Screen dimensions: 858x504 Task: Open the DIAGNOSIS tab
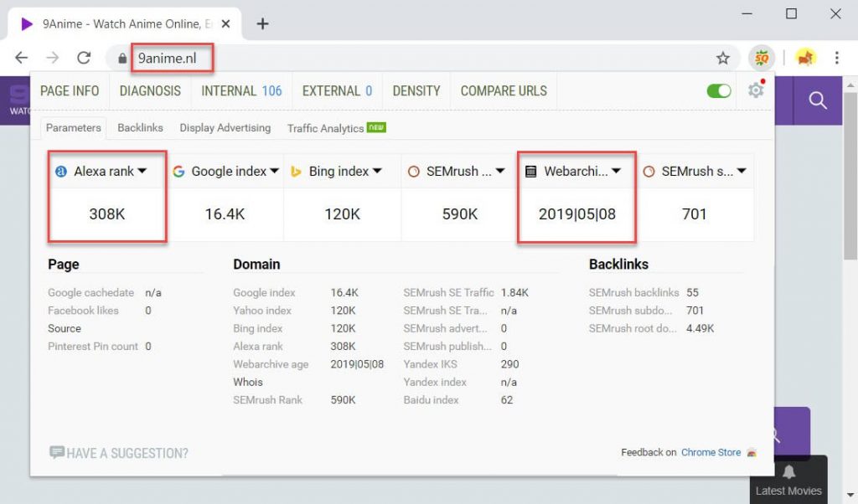pyautogui.click(x=150, y=90)
